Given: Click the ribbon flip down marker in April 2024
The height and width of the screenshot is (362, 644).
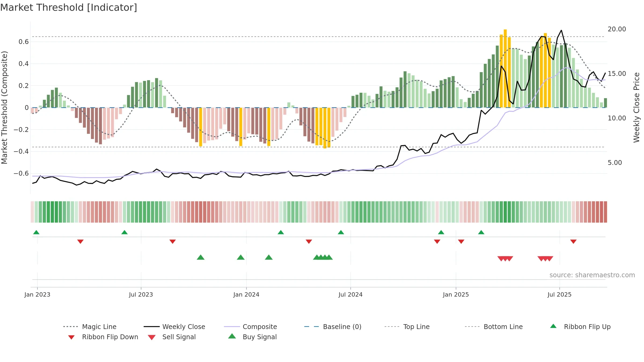Looking at the screenshot, I should 309,242.
